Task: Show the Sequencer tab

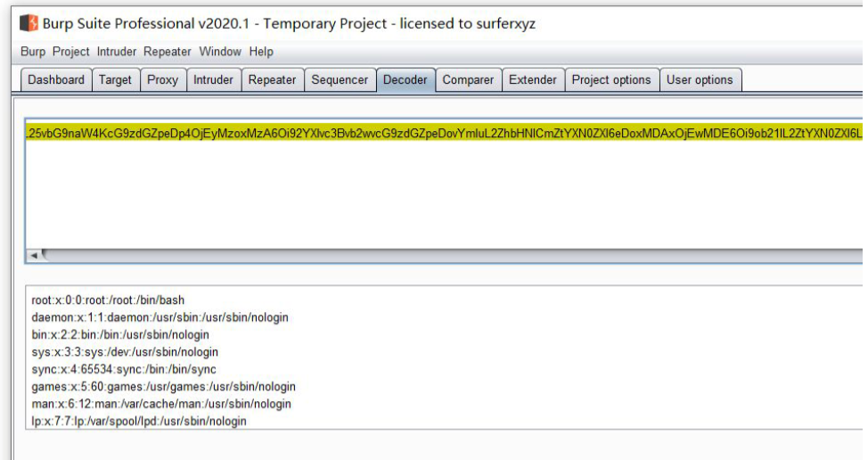Action: [340, 79]
